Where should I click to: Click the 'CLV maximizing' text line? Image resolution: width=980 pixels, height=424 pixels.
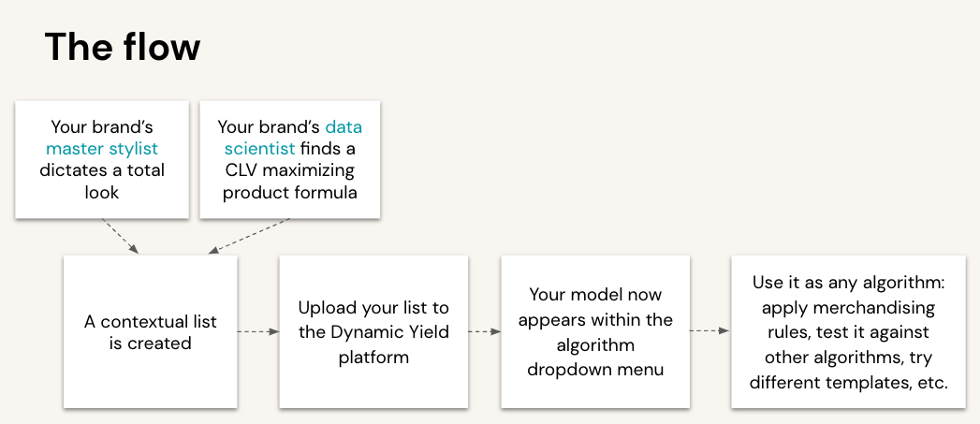tap(289, 170)
